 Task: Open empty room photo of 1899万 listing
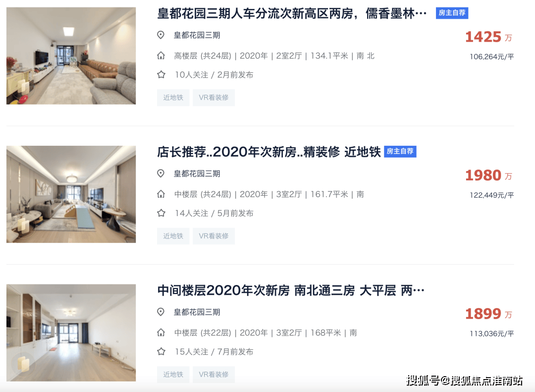tap(71, 333)
